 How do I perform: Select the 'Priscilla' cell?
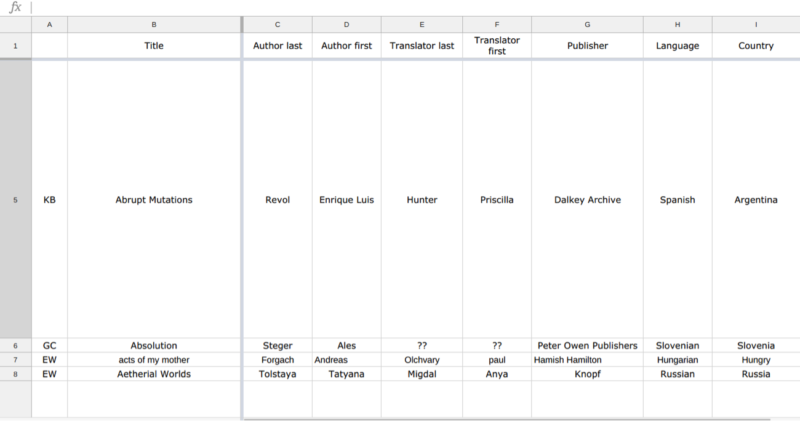point(497,200)
